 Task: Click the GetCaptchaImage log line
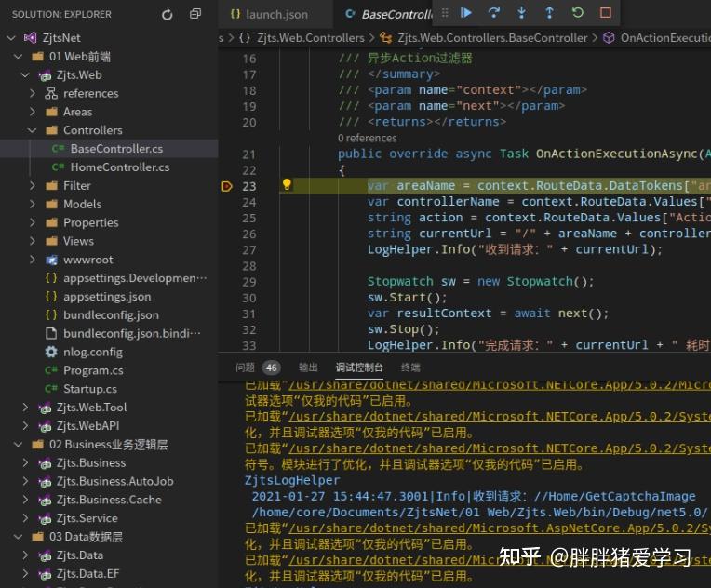click(x=474, y=497)
